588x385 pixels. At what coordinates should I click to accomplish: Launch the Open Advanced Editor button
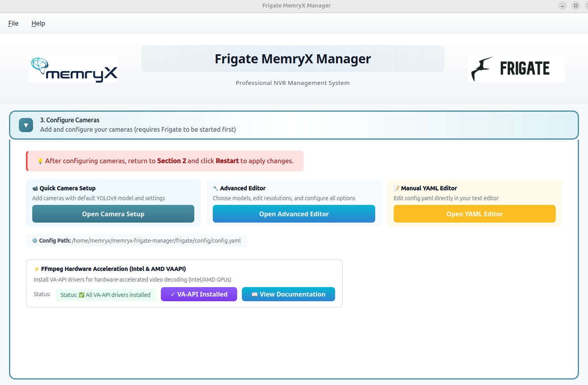(294, 214)
